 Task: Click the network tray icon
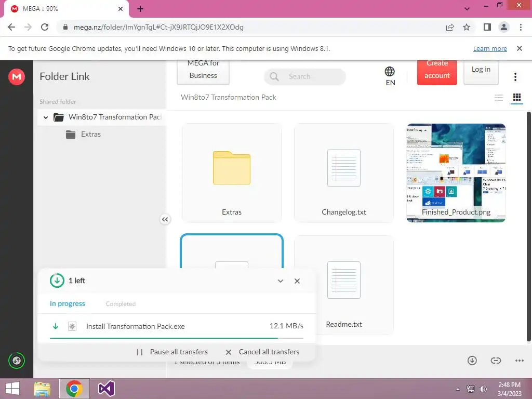(x=471, y=389)
